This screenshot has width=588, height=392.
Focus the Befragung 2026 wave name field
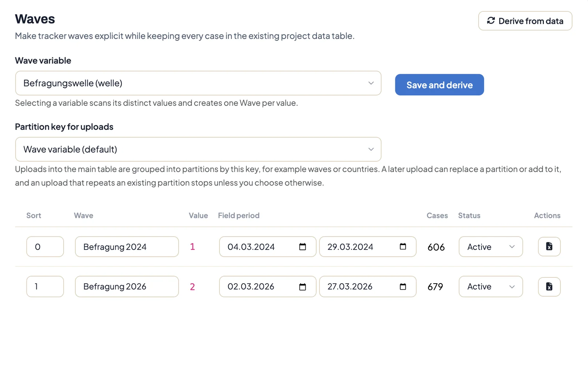click(x=127, y=287)
